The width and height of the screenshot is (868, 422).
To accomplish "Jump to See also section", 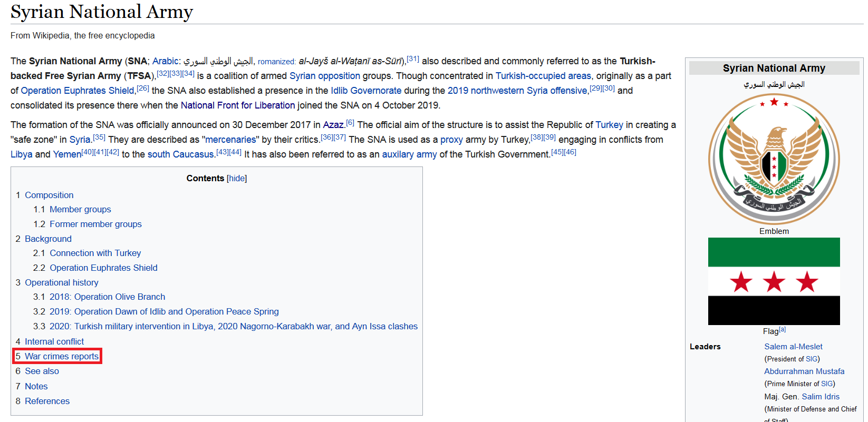I will pos(42,371).
